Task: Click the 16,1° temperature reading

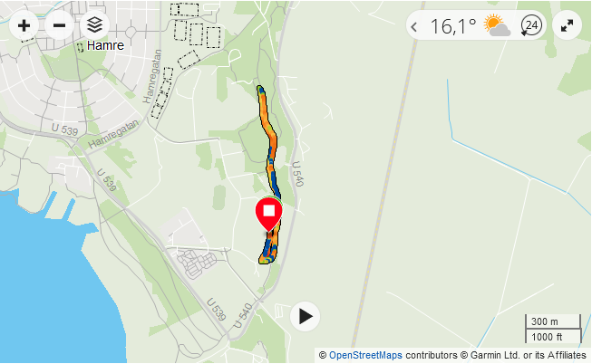Action: (452, 26)
